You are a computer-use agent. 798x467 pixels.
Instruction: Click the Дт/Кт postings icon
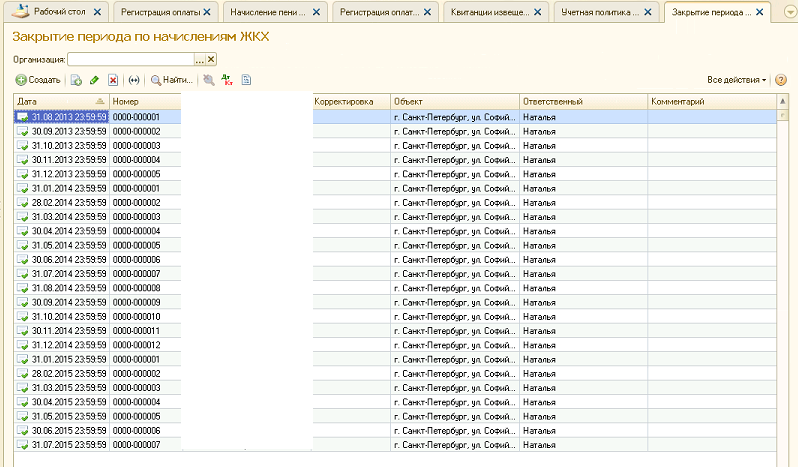pos(227,80)
